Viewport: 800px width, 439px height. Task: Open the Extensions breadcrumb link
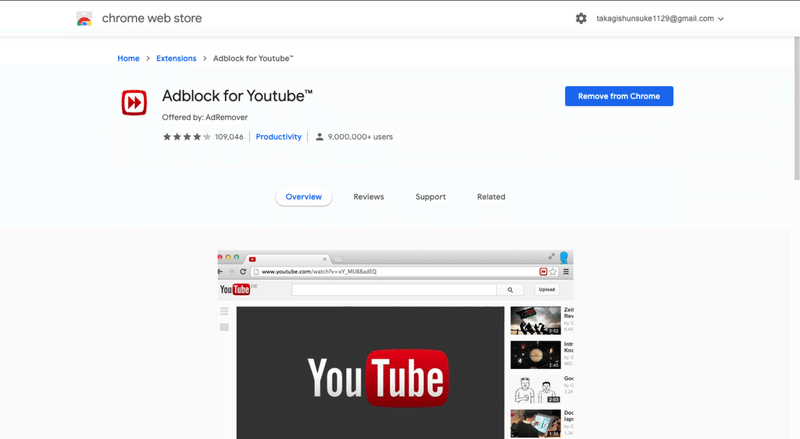176,58
